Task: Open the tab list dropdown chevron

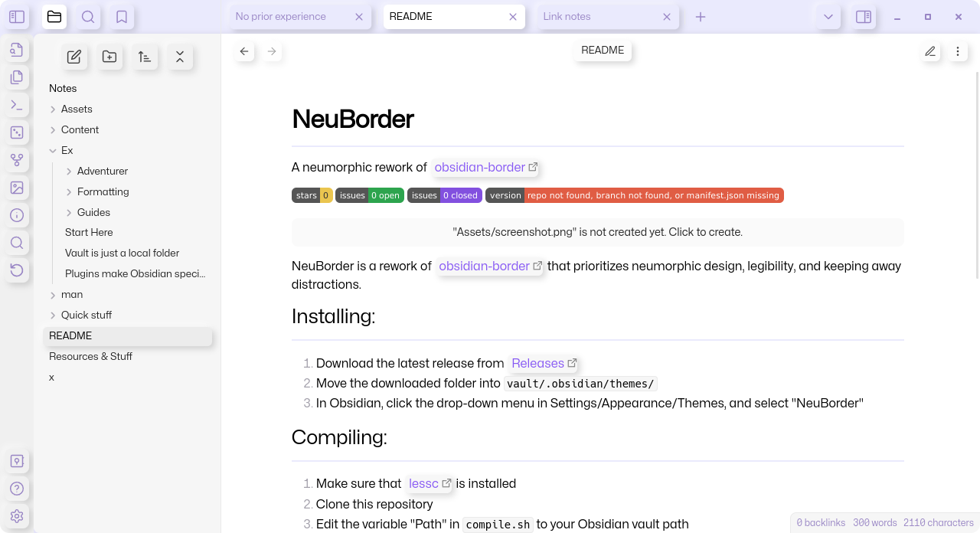Action: (x=827, y=16)
